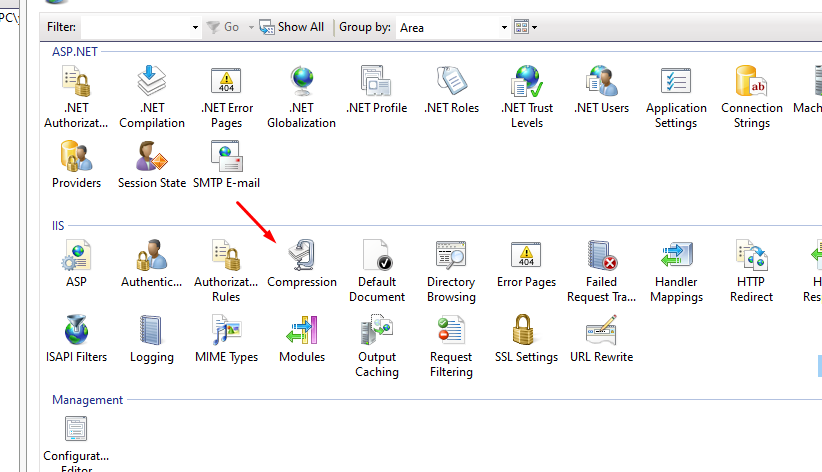
Task: Open the Authentication feature icon
Action: (152, 256)
